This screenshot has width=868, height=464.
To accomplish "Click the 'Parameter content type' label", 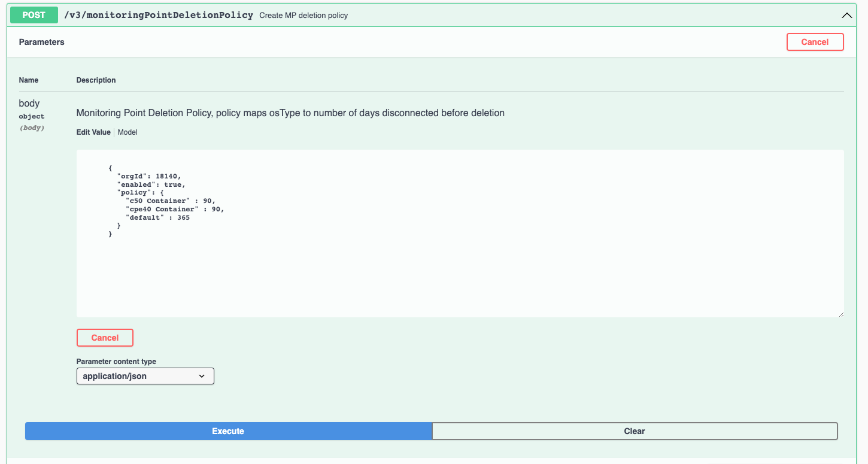I will coord(116,362).
